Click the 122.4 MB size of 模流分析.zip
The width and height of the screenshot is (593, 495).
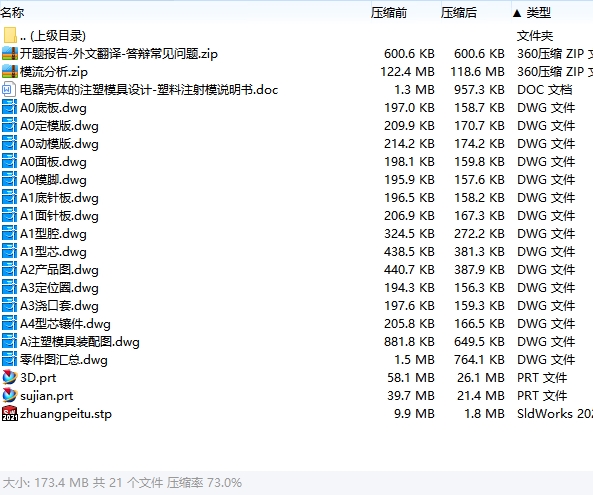pyautogui.click(x=407, y=72)
